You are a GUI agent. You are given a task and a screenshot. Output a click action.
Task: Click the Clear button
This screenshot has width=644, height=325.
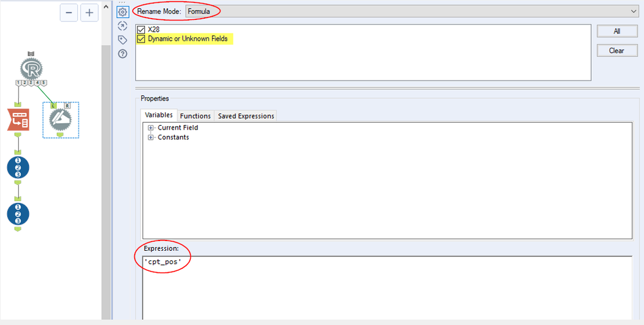click(x=617, y=50)
